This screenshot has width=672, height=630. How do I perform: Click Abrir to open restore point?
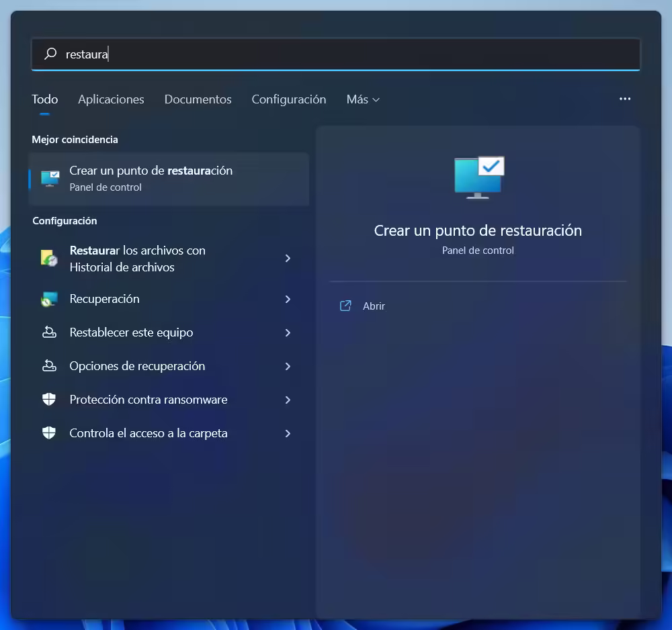374,306
